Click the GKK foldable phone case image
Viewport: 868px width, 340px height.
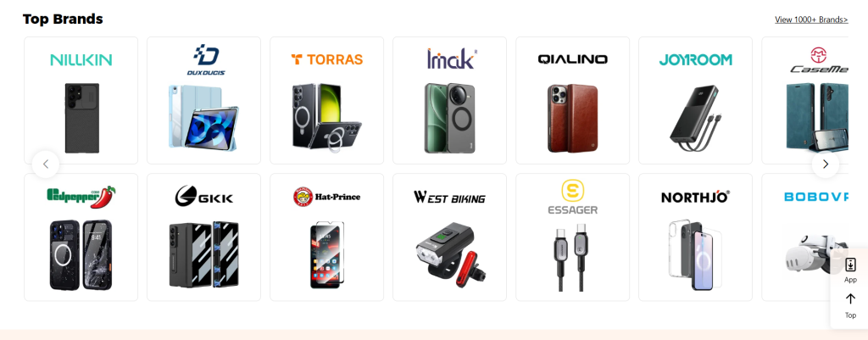[203, 254]
